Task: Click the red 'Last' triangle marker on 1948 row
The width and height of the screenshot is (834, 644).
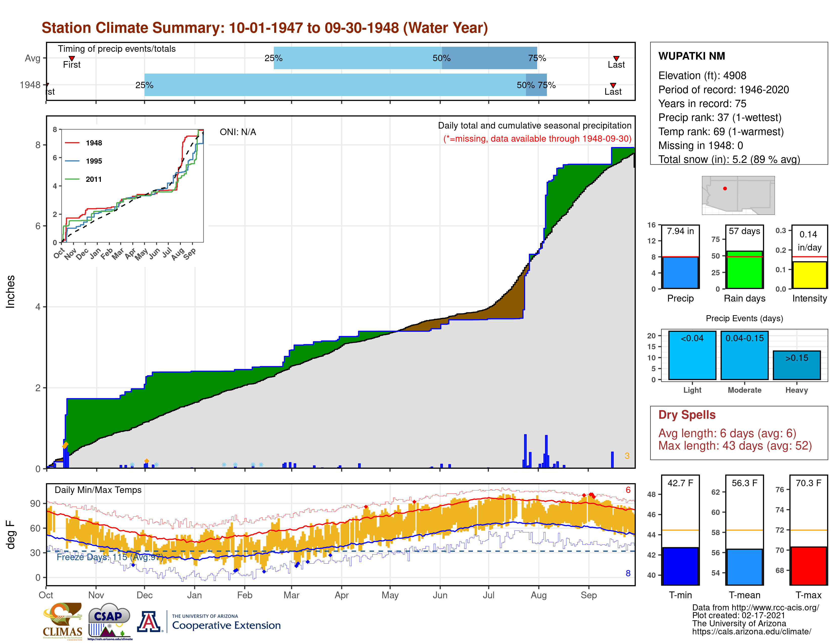Action: pyautogui.click(x=613, y=85)
